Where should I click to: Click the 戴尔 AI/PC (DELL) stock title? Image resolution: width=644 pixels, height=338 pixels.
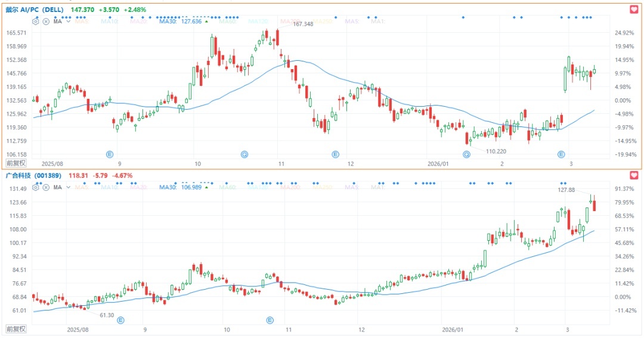click(x=35, y=10)
